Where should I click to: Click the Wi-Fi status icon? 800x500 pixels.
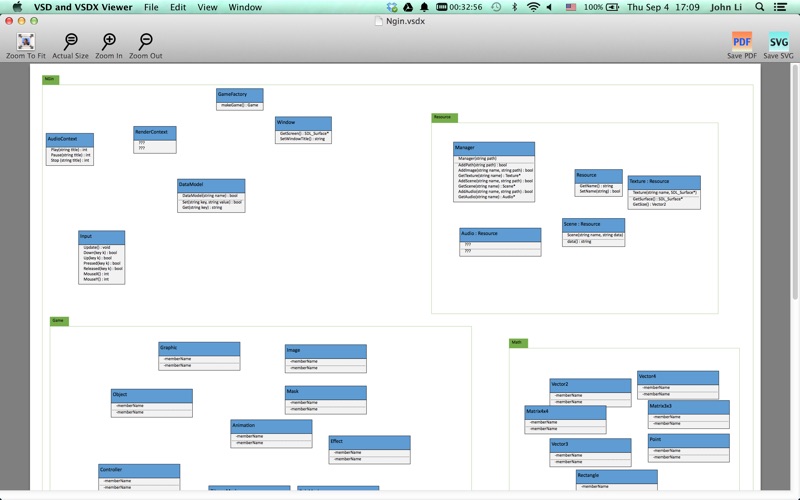[x=533, y=7]
